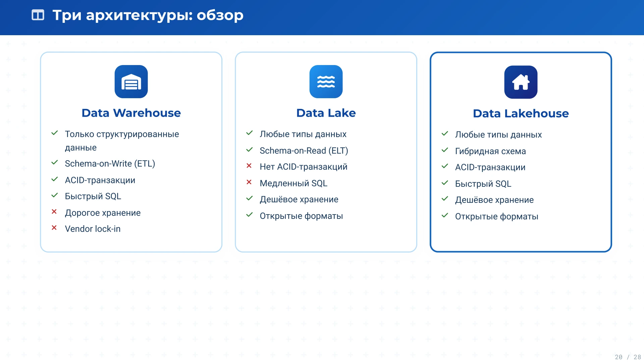Click the Data Warehouse building icon
The image size is (644, 362).
[x=131, y=82]
